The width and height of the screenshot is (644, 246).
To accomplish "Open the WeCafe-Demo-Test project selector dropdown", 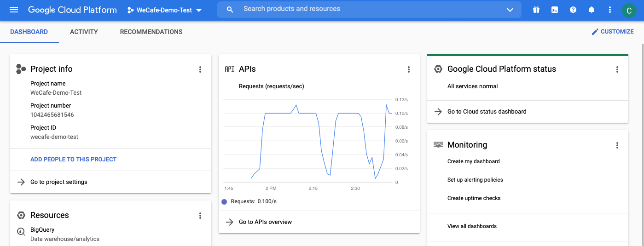I will (x=164, y=10).
